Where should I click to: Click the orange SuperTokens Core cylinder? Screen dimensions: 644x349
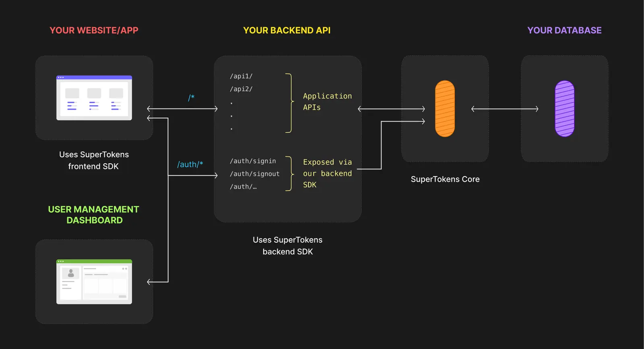pos(445,108)
